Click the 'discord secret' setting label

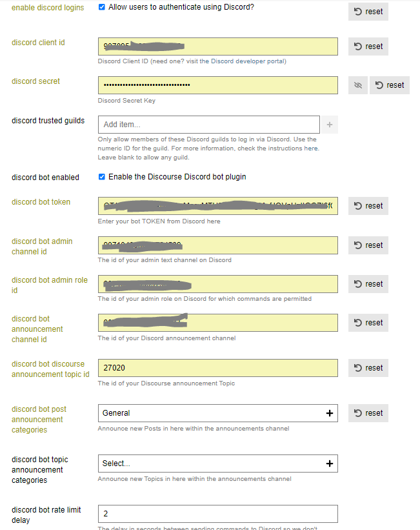click(35, 81)
